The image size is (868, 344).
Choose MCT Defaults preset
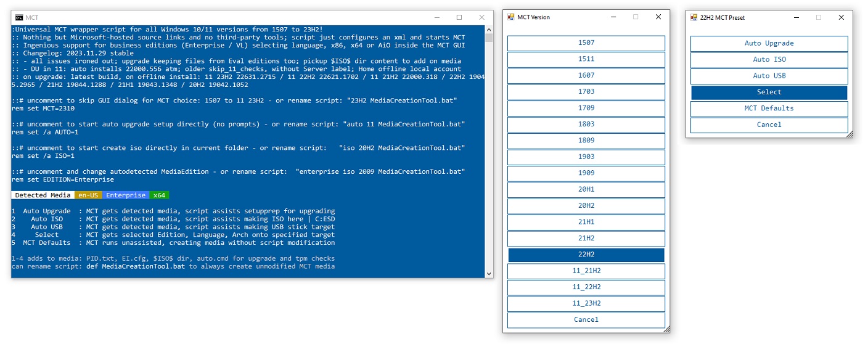[x=769, y=109]
